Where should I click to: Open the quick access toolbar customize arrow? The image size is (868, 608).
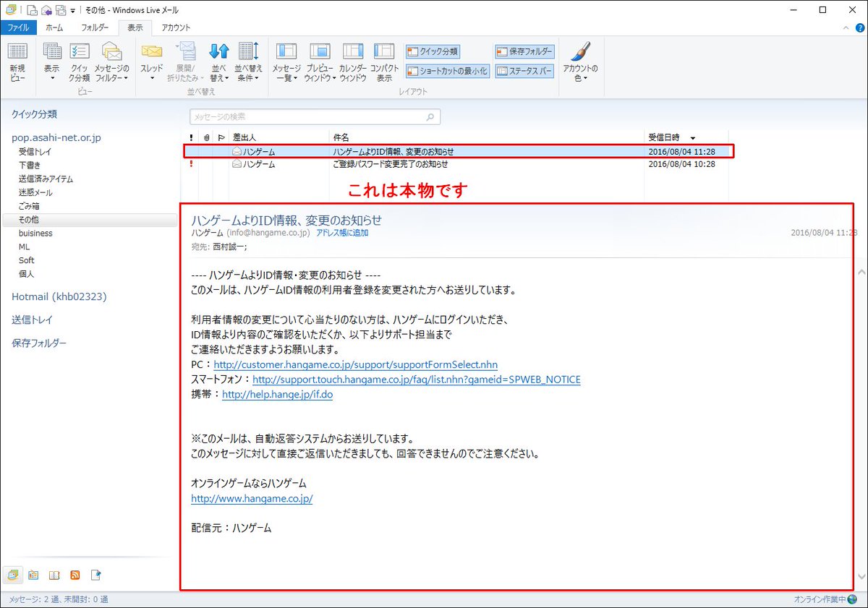pyautogui.click(x=75, y=10)
